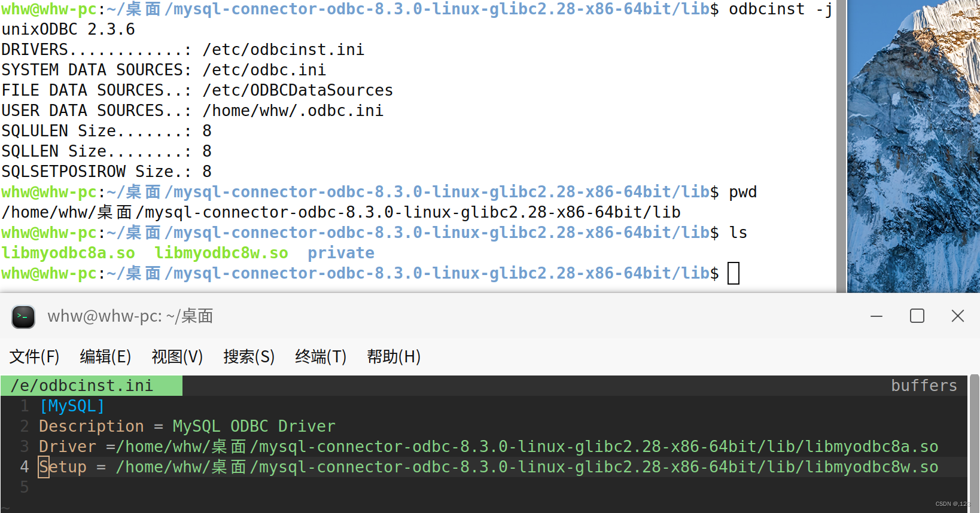Click the highlighted Setup cursor on line 4
Viewport: 980px width, 513px height.
coord(44,467)
